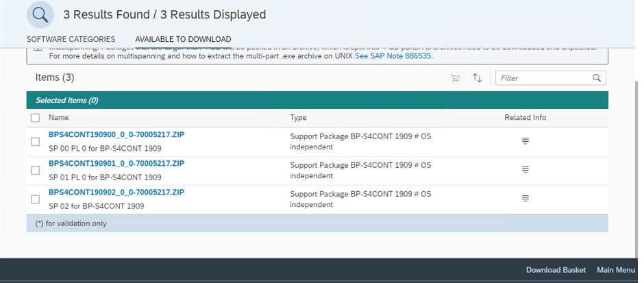This screenshot has width=644, height=283.
Task: Click the Type column header
Action: [x=298, y=117]
